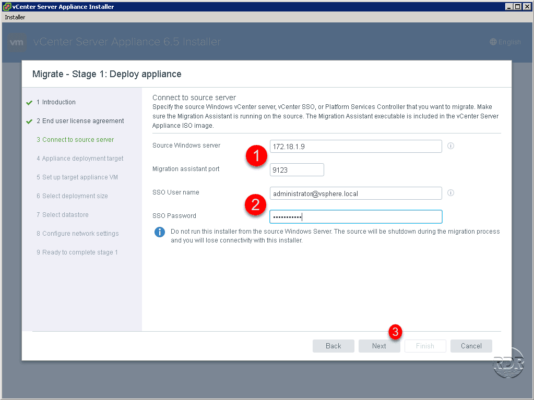This screenshot has width=534, height=400.
Task: Click the SSO Password field
Action: 356,217
